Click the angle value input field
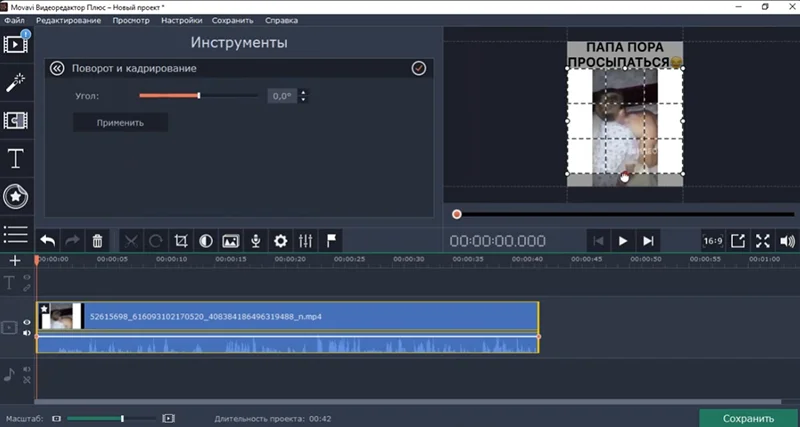Image resolution: width=800 pixels, height=427 pixels. coord(282,96)
